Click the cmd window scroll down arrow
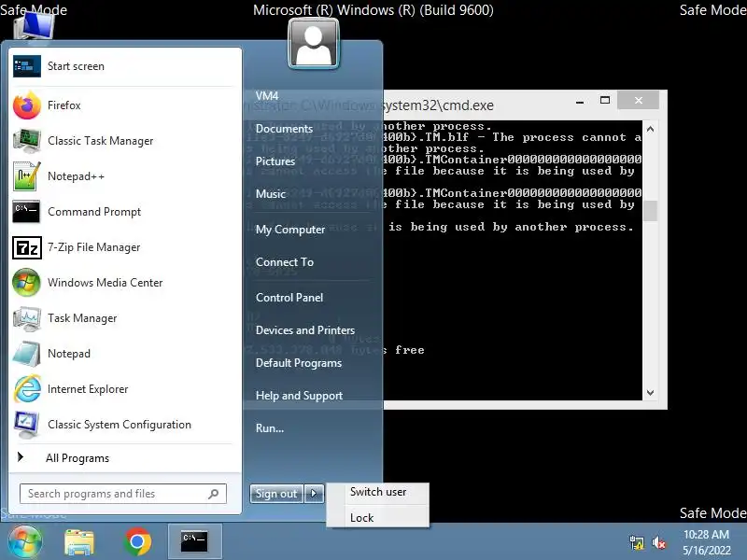The image size is (747, 560). pos(650,393)
